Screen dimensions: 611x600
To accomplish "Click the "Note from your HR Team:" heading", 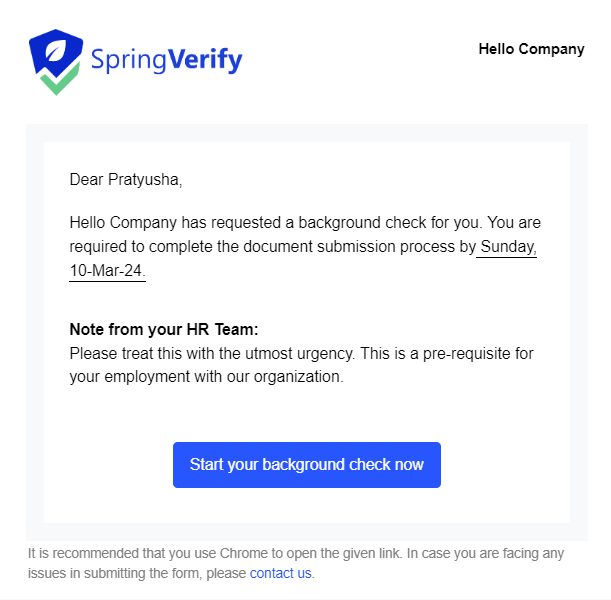I will 164,329.
